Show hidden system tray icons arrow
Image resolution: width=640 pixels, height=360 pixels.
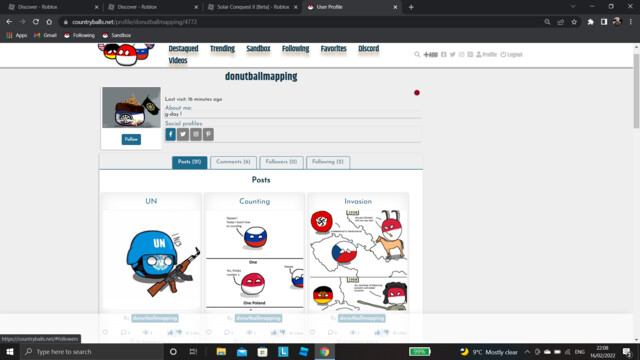[x=527, y=352]
